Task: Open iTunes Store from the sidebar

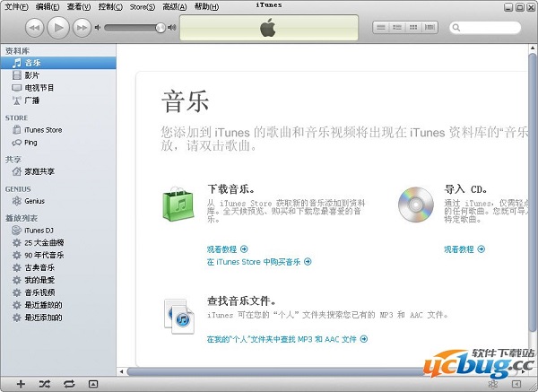Action: tap(58, 130)
